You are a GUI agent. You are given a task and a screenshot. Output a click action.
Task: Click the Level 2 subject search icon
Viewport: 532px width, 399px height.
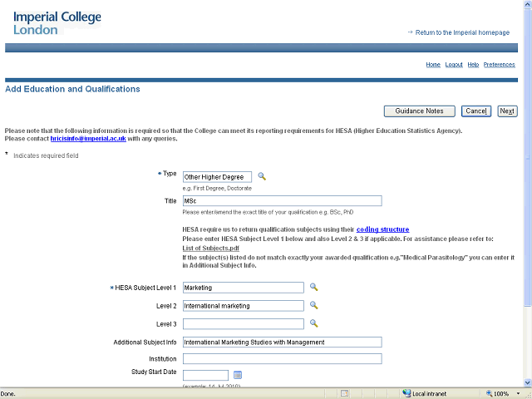pyautogui.click(x=314, y=305)
